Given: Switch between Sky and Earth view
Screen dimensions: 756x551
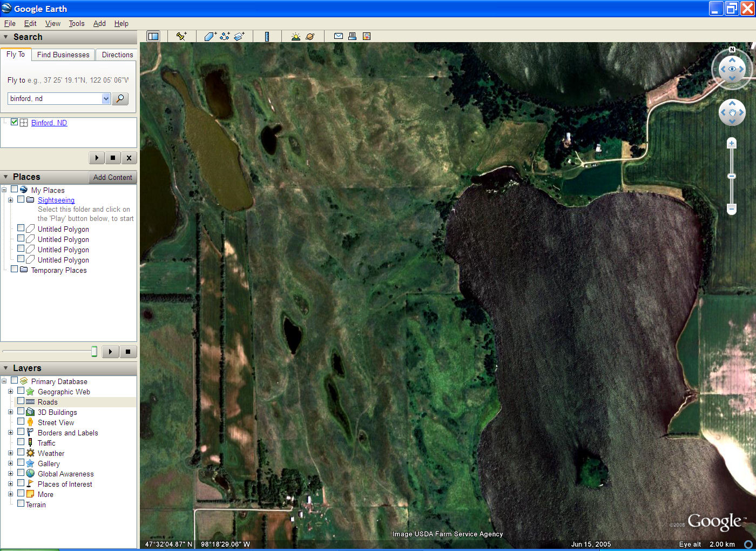Looking at the screenshot, I should tap(310, 36).
